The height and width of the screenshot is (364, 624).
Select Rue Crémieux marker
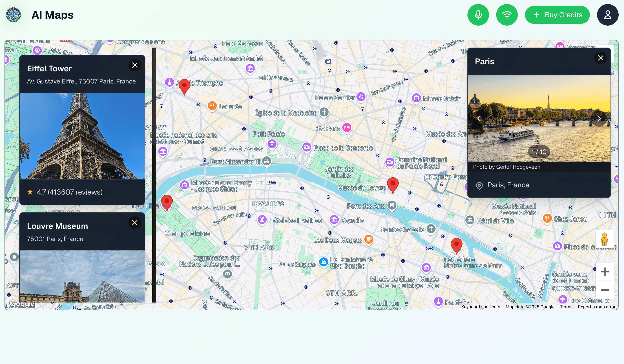pyautogui.click(x=563, y=299)
